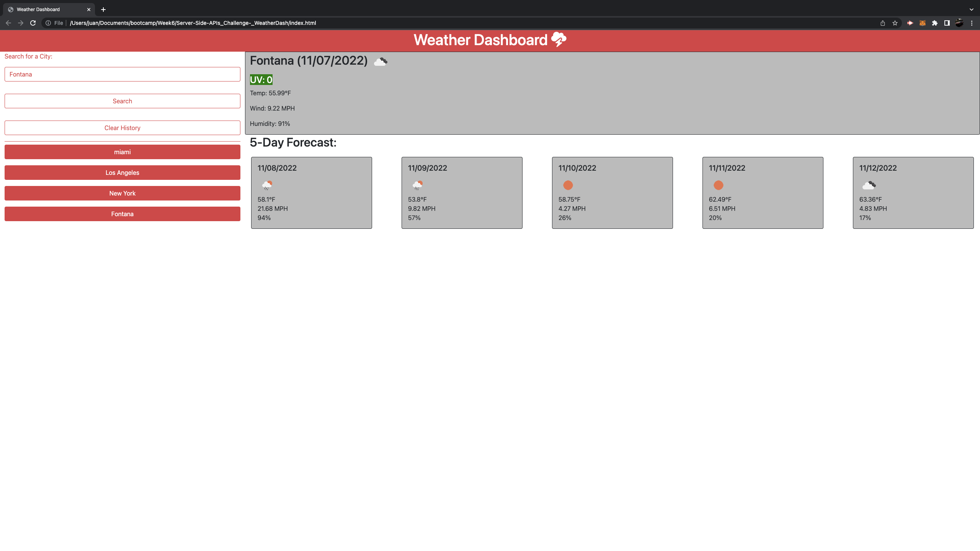Click the bookmark star in the address bar
Viewport: 980px width, 551px height.
point(895,23)
